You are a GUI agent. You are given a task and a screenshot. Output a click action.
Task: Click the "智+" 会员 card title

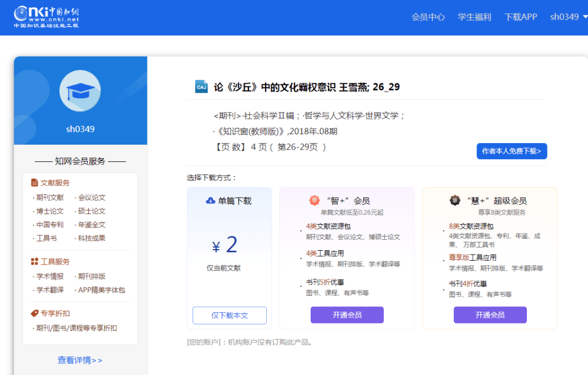[348, 201]
